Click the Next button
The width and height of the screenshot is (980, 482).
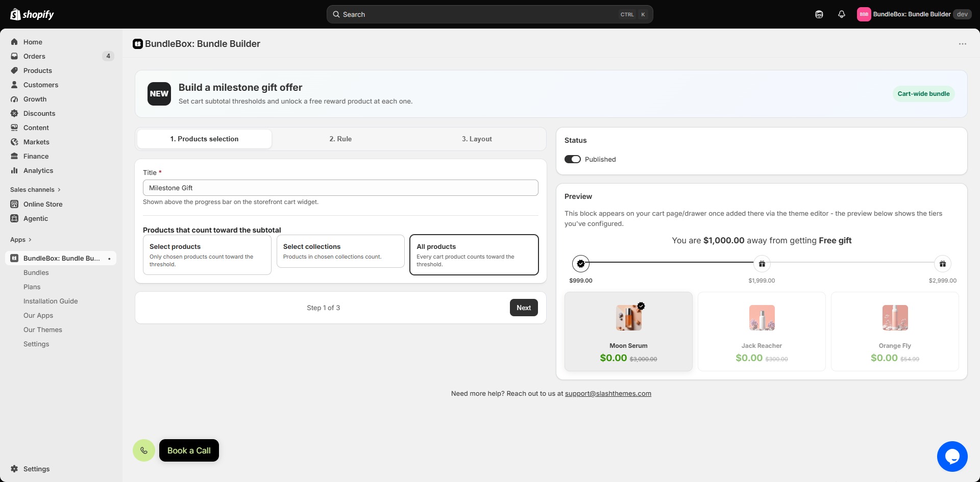[x=524, y=308]
